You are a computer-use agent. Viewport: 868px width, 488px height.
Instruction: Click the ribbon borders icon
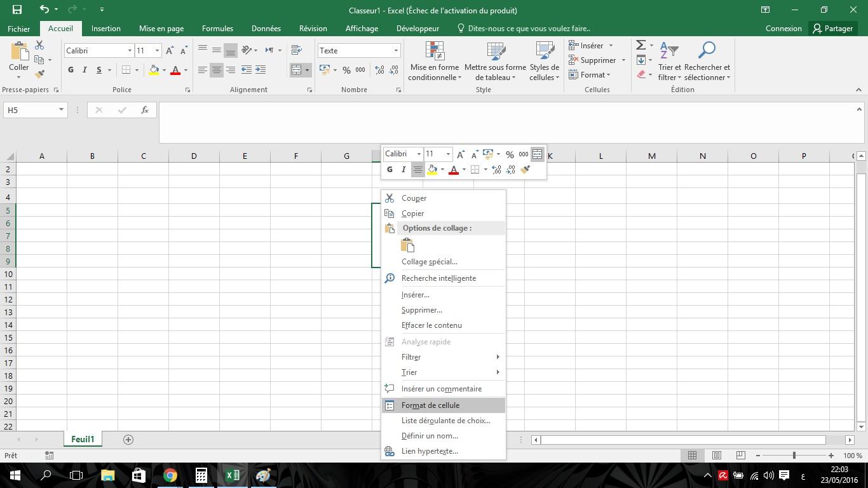126,70
